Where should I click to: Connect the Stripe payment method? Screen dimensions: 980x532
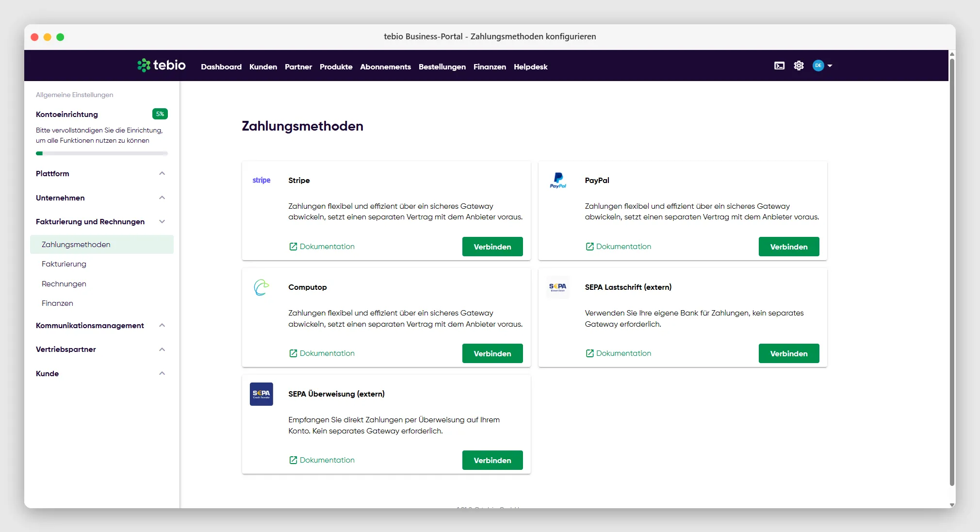(x=492, y=247)
